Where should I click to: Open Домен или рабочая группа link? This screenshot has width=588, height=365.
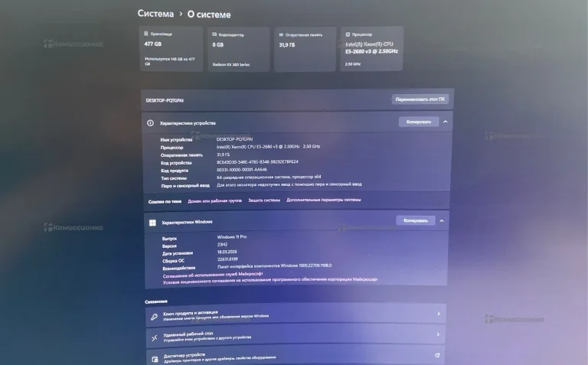click(214, 200)
